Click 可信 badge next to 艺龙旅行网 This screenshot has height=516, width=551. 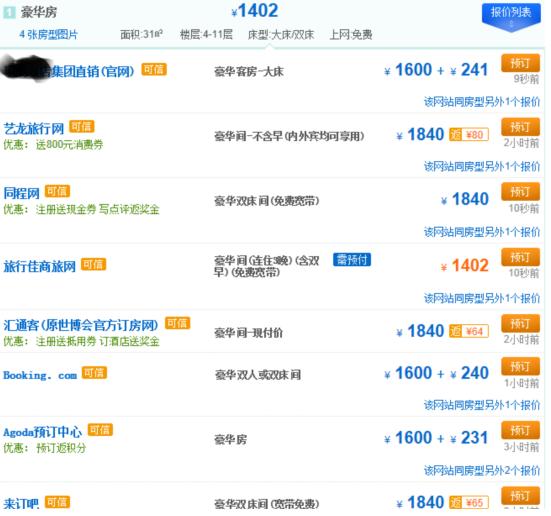pyautogui.click(x=82, y=127)
